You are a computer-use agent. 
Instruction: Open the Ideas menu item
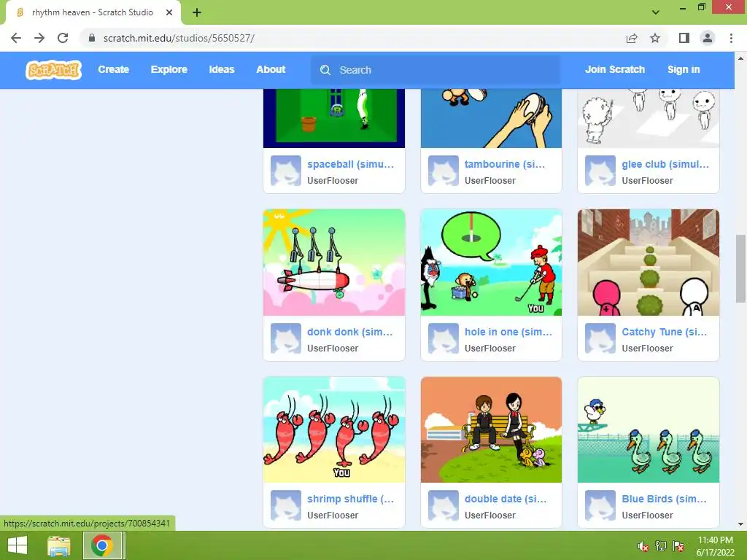(x=222, y=69)
